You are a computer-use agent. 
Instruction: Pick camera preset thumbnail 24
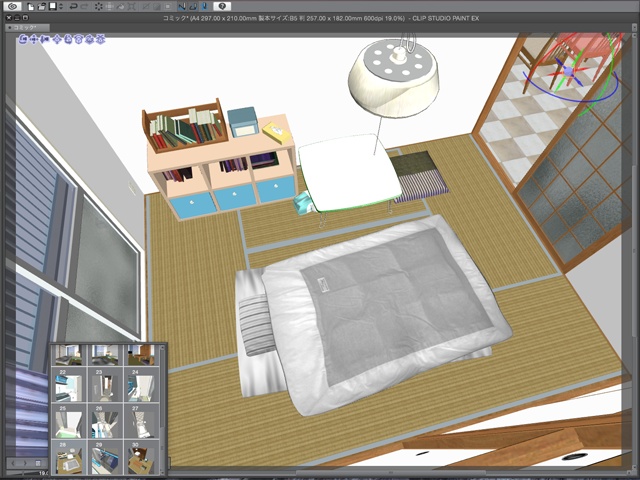click(x=141, y=386)
